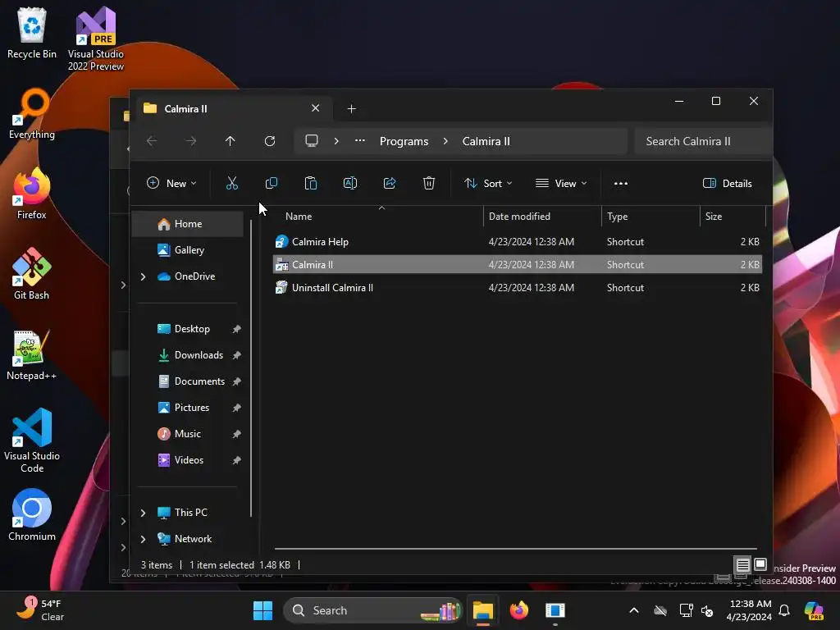This screenshot has width=840, height=630.
Task: Click the PC monitor icon in address bar
Action: tap(311, 141)
